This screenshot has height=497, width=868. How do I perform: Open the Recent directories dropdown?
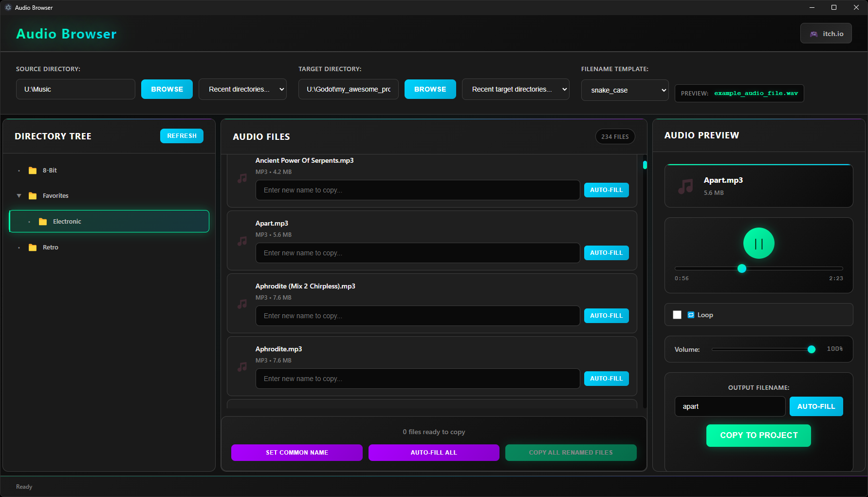point(242,89)
